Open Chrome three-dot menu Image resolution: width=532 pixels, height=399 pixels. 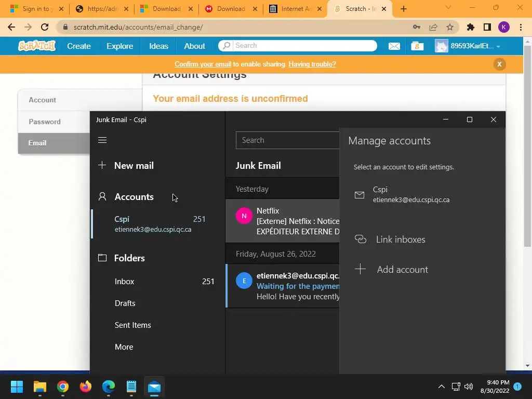tap(521, 27)
